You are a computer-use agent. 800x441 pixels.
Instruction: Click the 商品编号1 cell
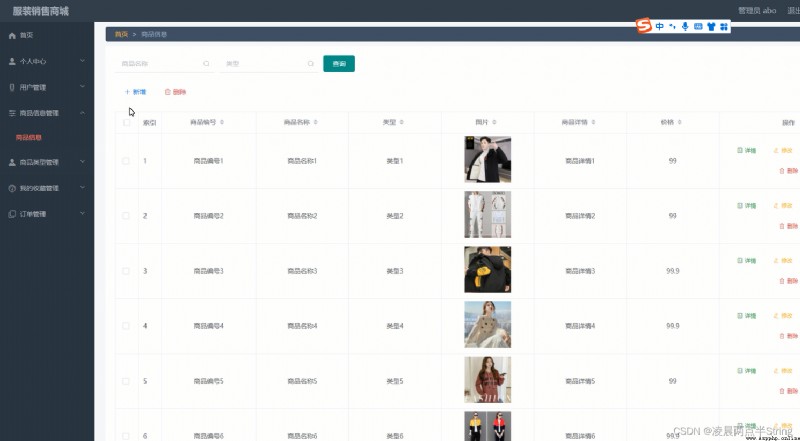point(208,161)
